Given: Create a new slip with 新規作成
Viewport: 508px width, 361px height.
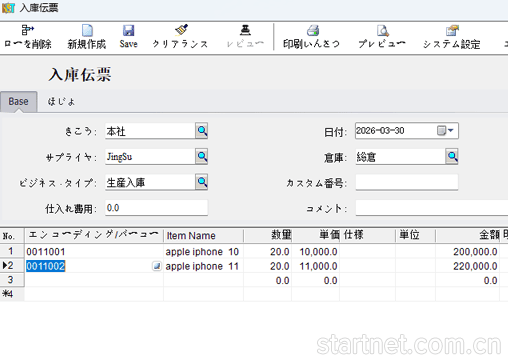Looking at the screenshot, I should [87, 37].
